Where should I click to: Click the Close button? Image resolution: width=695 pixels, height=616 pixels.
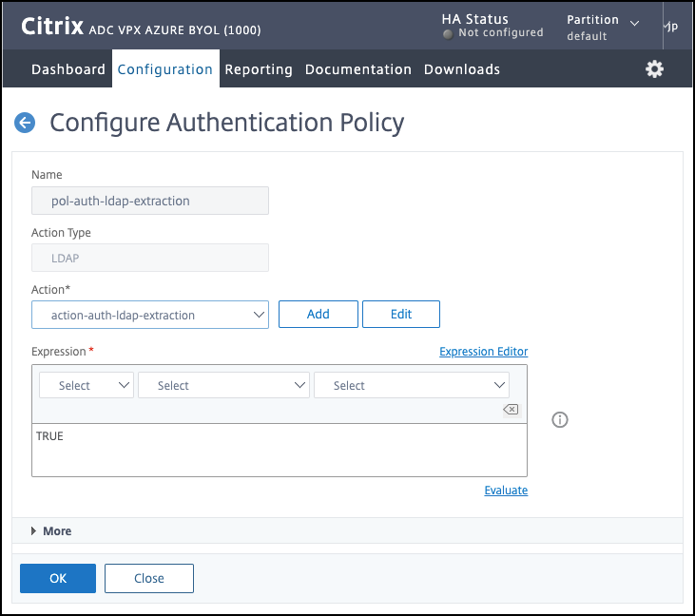coord(149,578)
